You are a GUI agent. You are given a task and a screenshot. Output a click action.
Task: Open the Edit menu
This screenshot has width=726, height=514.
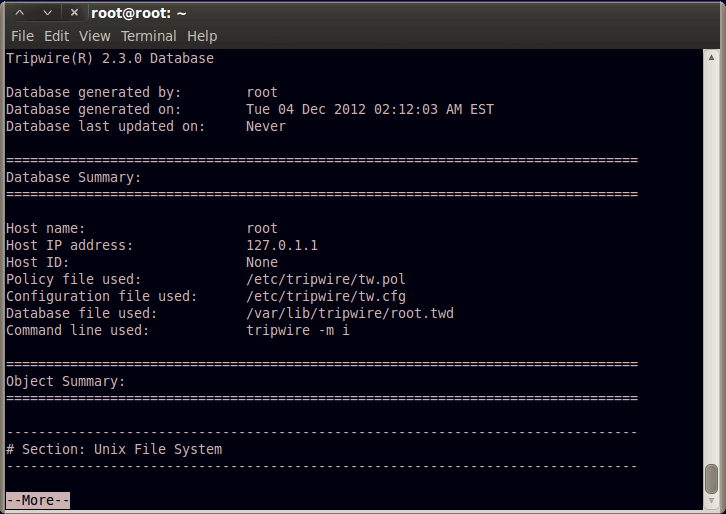pos(56,36)
